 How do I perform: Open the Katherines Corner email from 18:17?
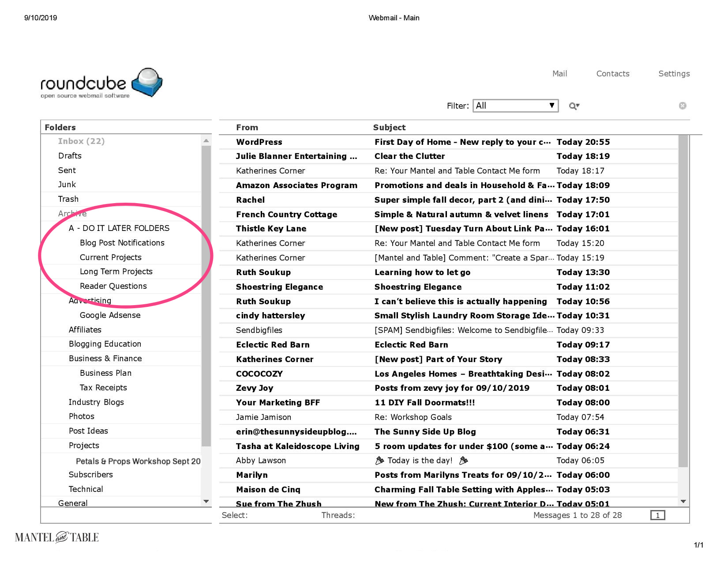(x=448, y=171)
